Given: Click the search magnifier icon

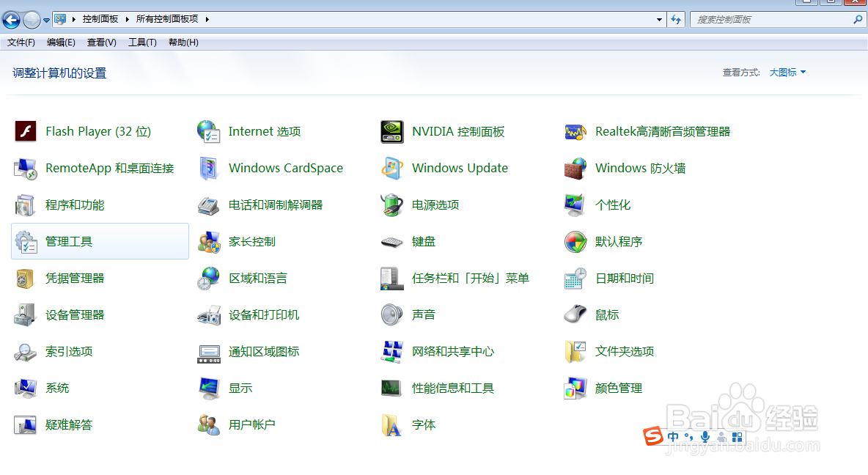Looking at the screenshot, I should 858,19.
